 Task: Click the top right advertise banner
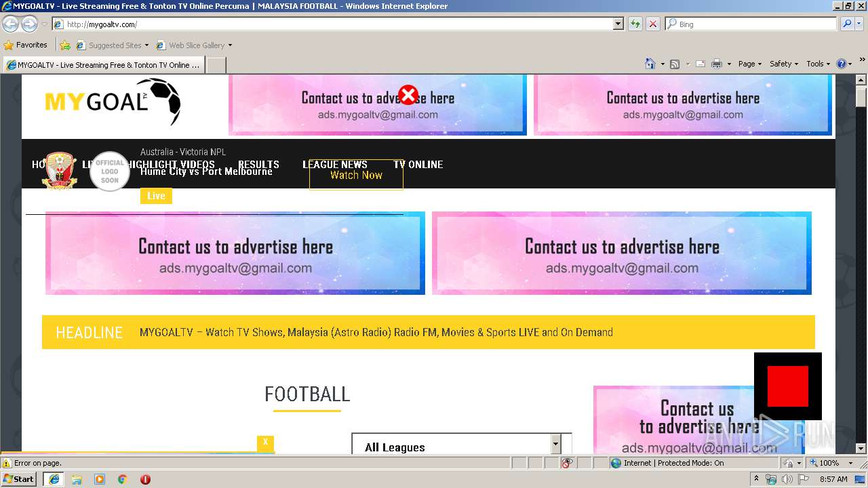click(x=683, y=105)
